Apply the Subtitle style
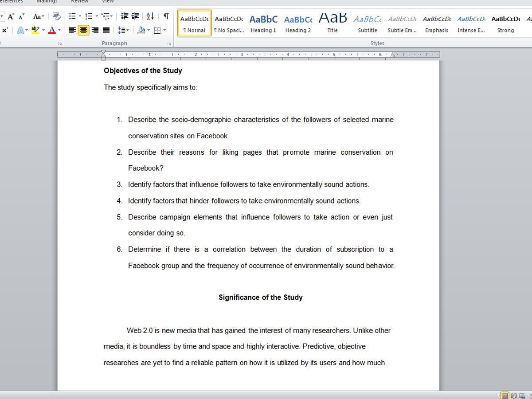This screenshot has width=532, height=399. coord(368,23)
